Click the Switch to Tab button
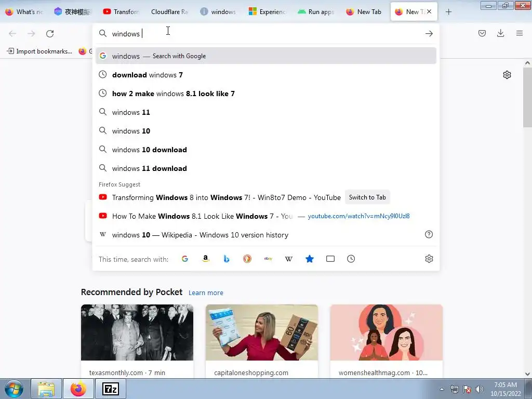 point(367,197)
